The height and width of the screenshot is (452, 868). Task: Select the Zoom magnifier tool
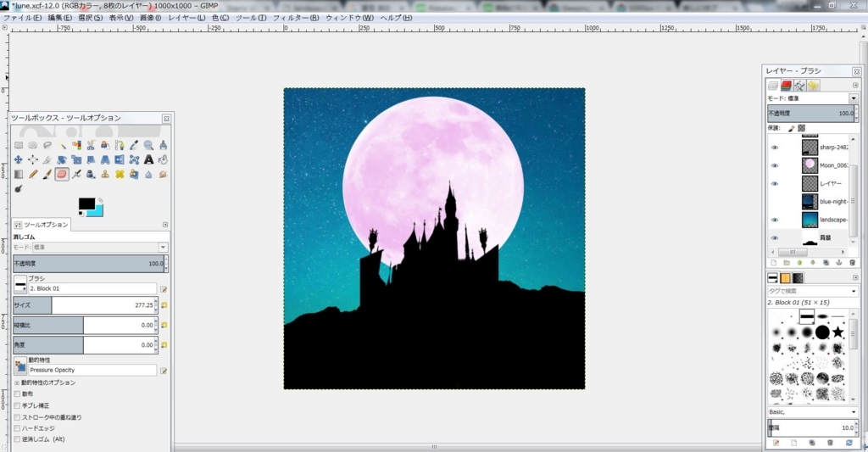pos(148,145)
